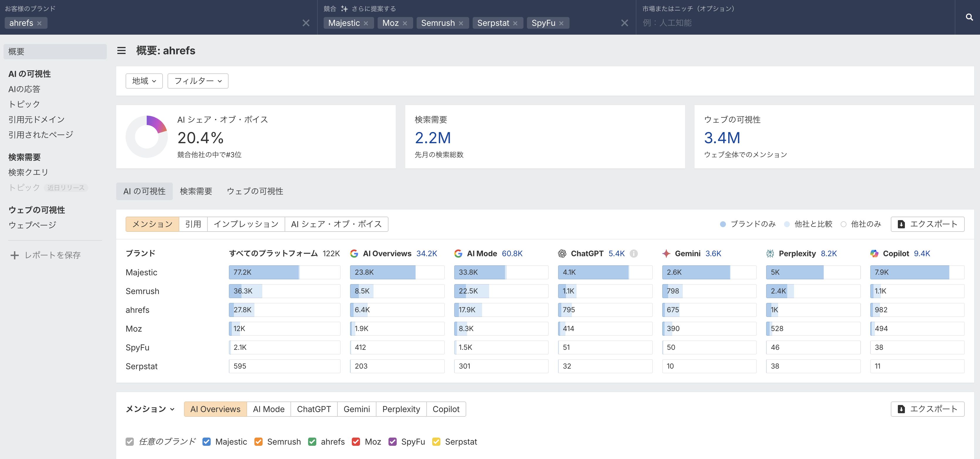Viewport: 980px width, 459px height.
Task: Select the 他社のみ radio option
Action: pos(844,224)
